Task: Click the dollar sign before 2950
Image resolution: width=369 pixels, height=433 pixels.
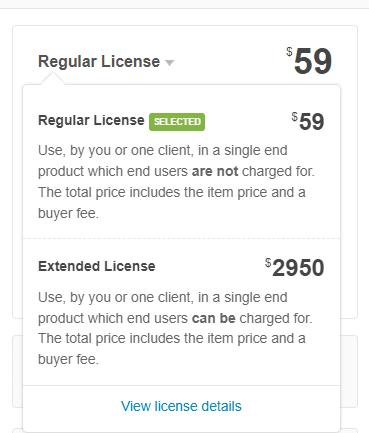Action: tap(268, 263)
